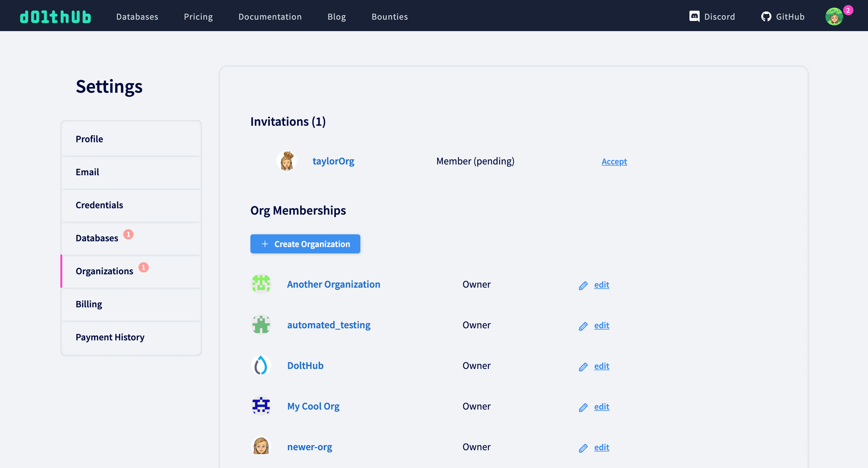
Task: Click pencil icon for My Cool Org
Action: (x=583, y=407)
